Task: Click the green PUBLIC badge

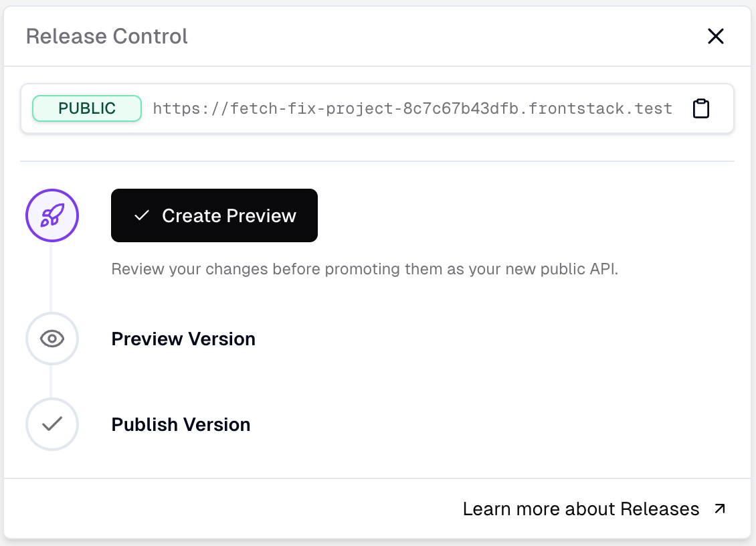Action: click(x=87, y=108)
